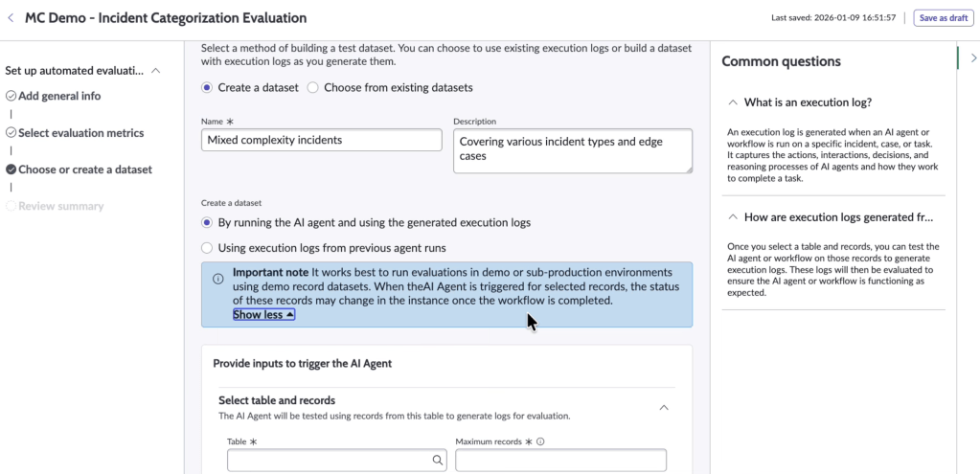The height and width of the screenshot is (474, 980).
Task: Click the checkmark icon beside Add general info
Action: [x=11, y=96]
